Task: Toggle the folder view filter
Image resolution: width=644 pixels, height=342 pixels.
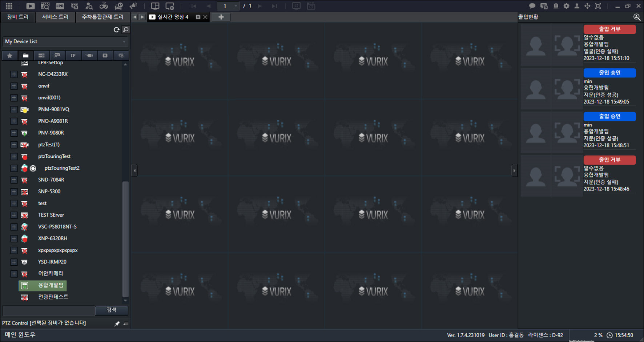Action: pos(25,56)
